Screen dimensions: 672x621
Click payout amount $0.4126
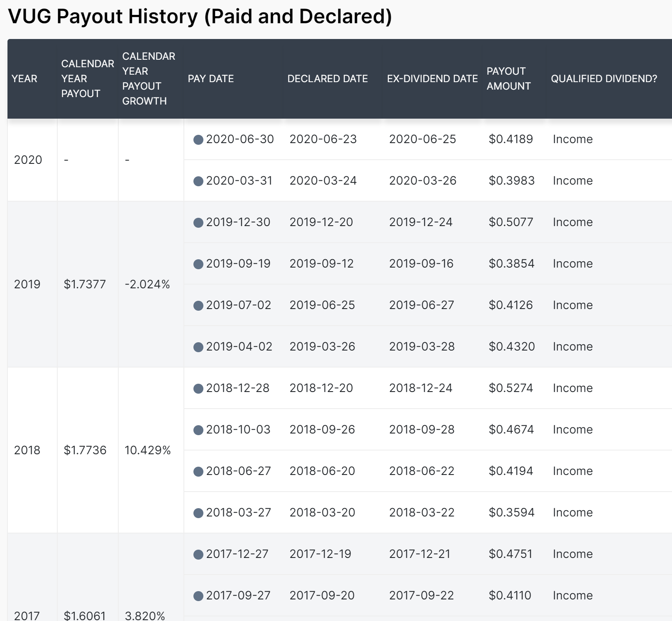[x=511, y=305]
